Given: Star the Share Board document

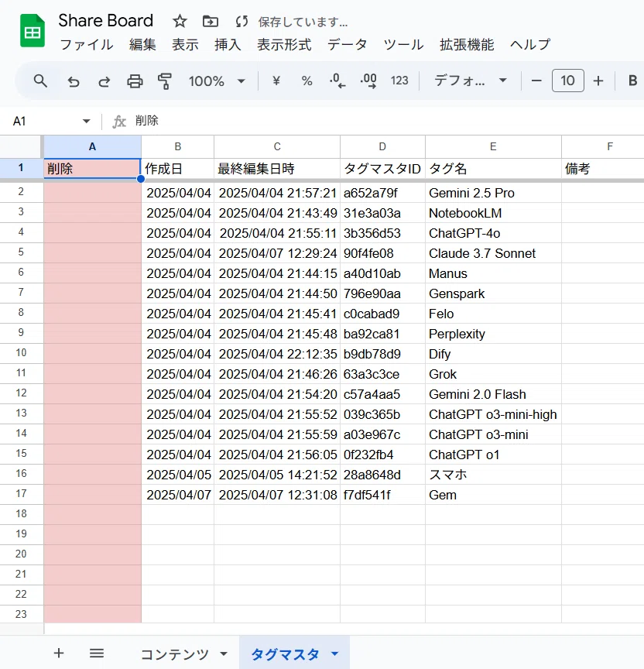Looking at the screenshot, I should tap(180, 21).
